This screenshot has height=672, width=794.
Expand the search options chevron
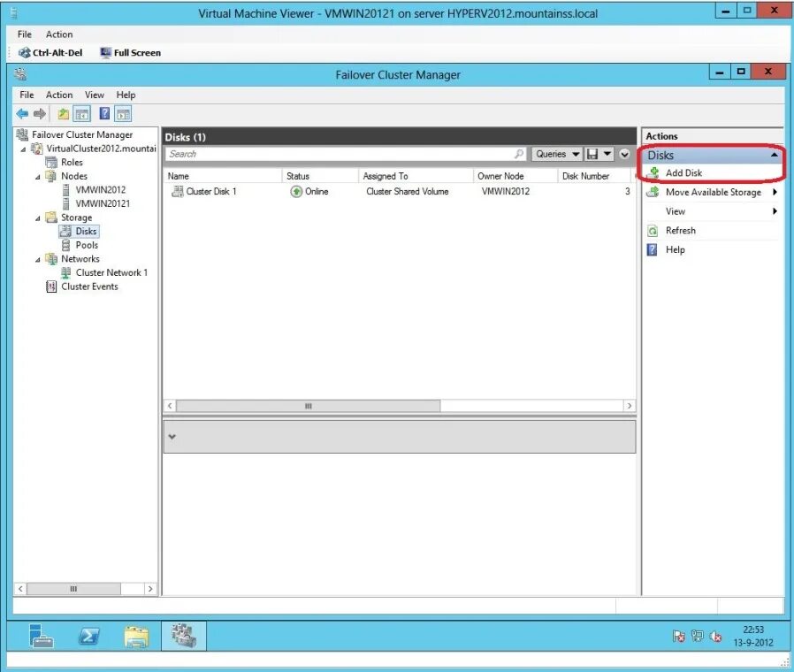624,154
